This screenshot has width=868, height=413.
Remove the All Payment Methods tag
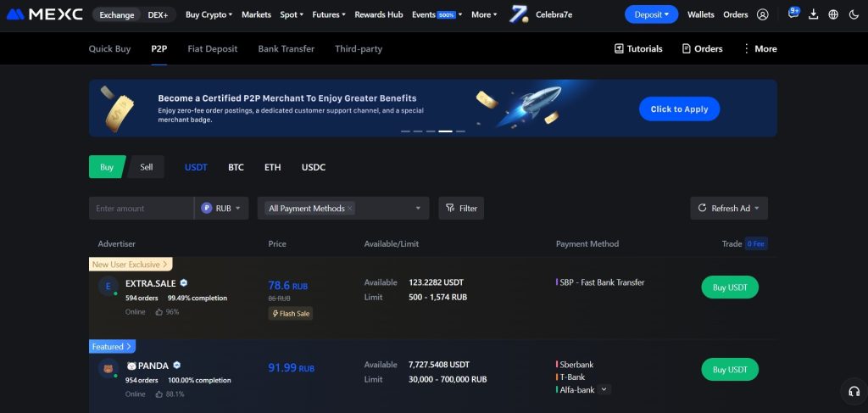[350, 208]
